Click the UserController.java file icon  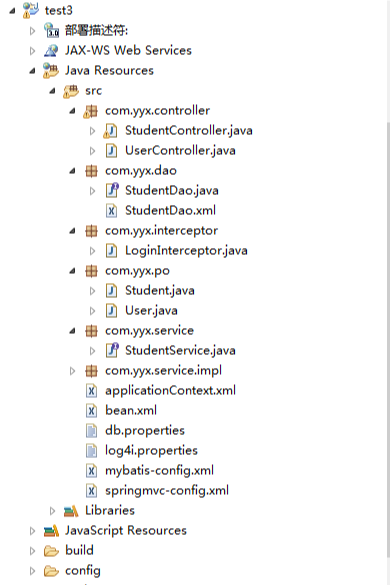click(x=111, y=150)
